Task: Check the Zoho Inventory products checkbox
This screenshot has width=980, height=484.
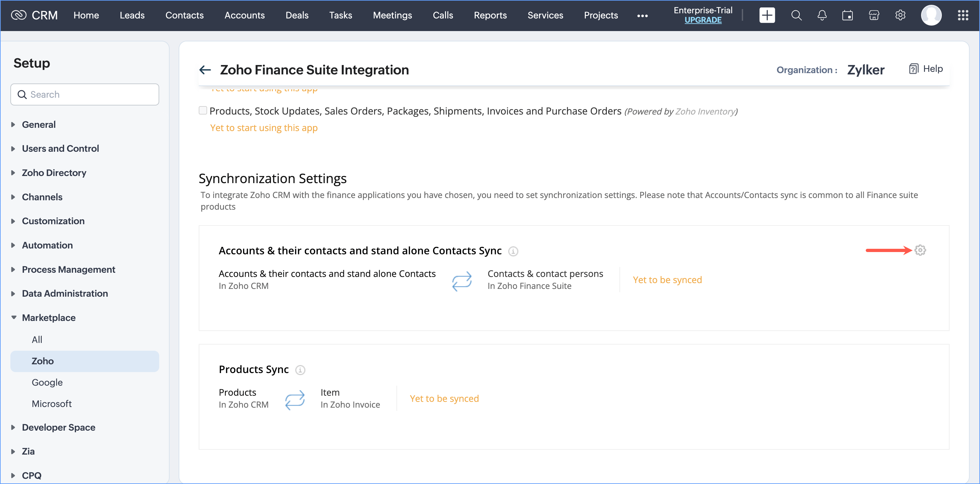Action: (203, 111)
